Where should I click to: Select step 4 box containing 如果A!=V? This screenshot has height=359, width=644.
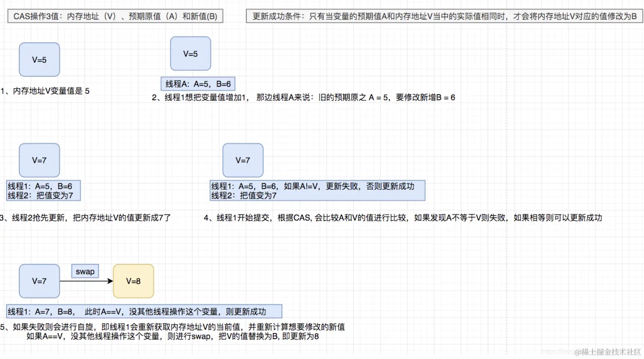click(x=317, y=191)
